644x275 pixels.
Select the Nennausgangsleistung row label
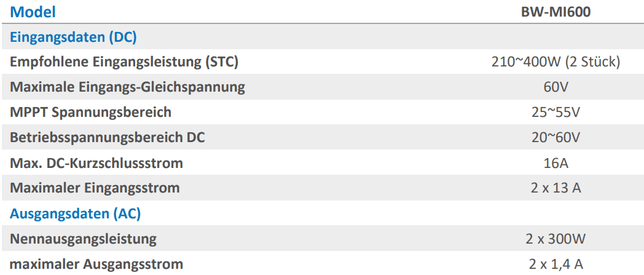[84, 239]
